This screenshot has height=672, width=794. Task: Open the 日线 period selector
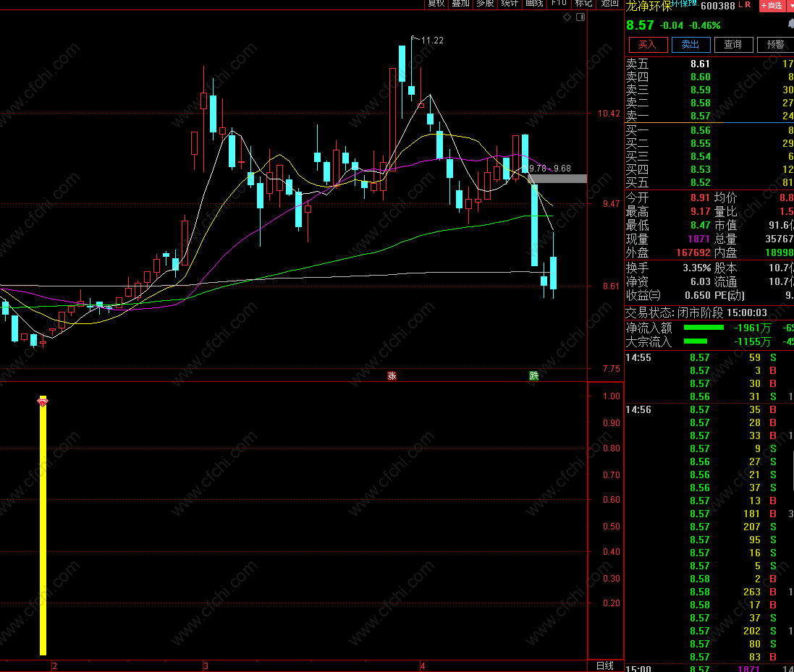tap(604, 666)
